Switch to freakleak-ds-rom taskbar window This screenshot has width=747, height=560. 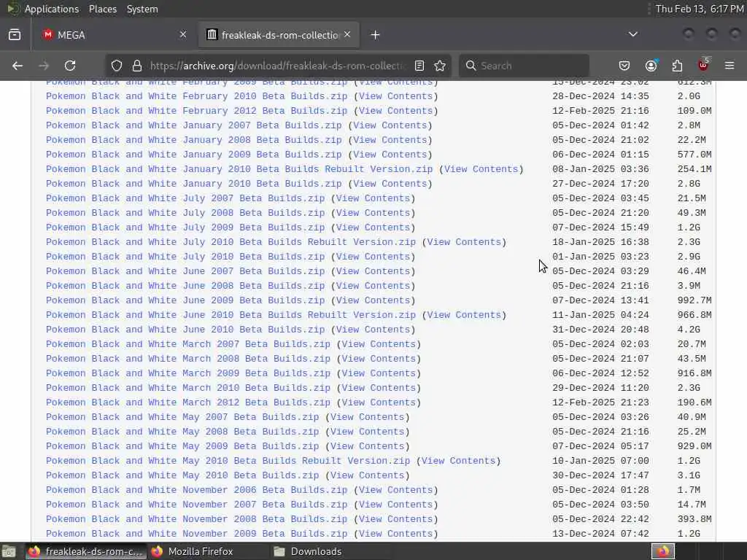(x=86, y=551)
